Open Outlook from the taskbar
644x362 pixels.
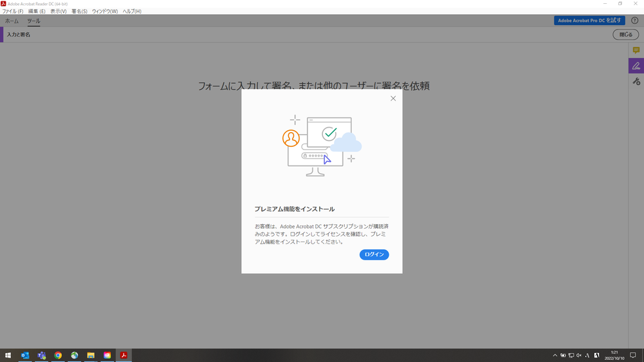(25, 356)
